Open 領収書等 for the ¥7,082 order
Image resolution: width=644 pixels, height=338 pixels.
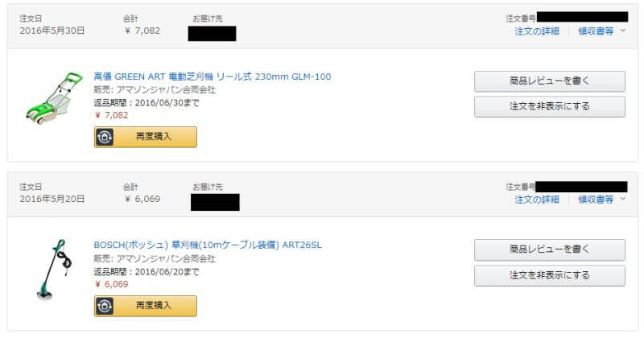coord(596,31)
